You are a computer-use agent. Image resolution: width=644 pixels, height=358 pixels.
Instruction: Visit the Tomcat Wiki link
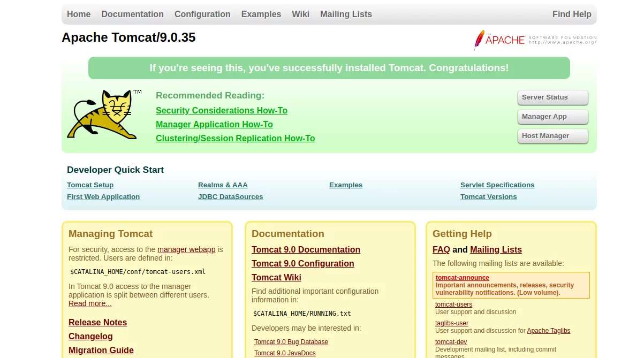pyautogui.click(x=276, y=278)
